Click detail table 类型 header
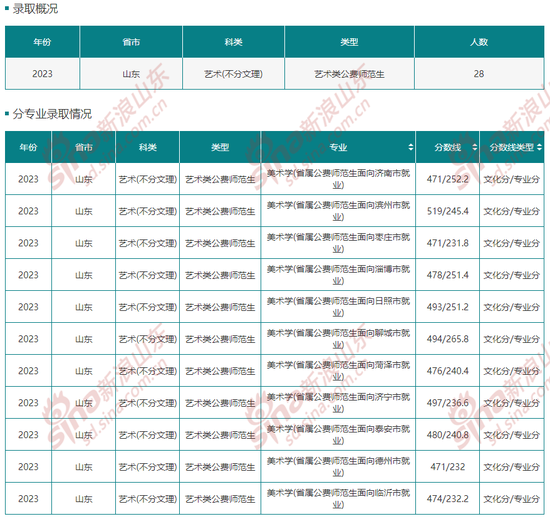This screenshot has width=550, height=519. click(220, 147)
